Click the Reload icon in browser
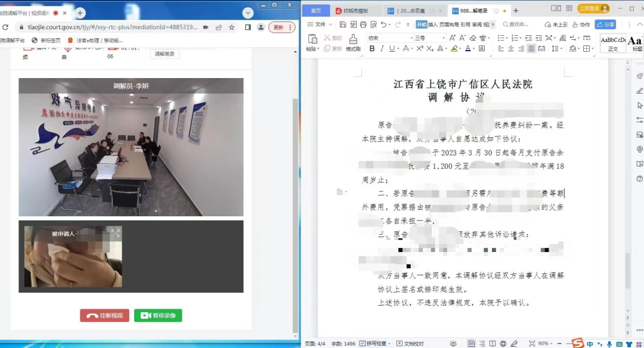This screenshot has height=348, width=644. click(5, 27)
